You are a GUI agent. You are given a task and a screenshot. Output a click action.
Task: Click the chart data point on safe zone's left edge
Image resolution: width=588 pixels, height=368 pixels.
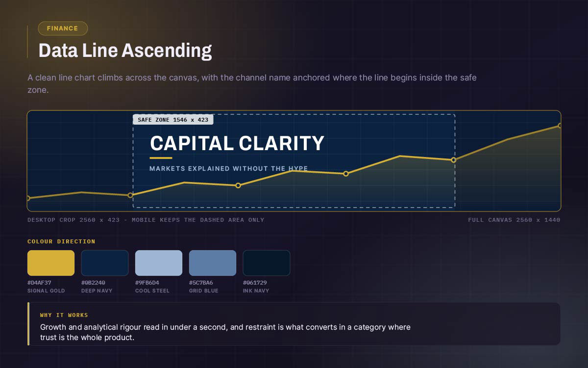(x=130, y=195)
